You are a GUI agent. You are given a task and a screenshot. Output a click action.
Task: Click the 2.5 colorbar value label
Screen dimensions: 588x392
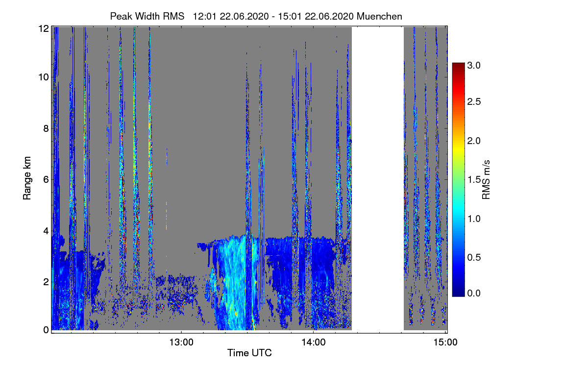(474, 101)
